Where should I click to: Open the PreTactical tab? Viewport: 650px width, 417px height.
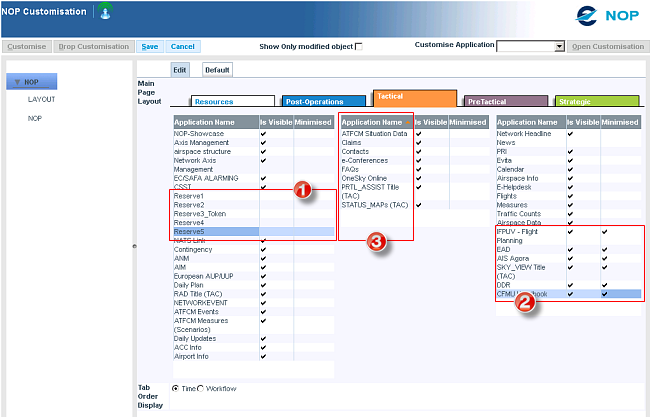tap(506, 101)
